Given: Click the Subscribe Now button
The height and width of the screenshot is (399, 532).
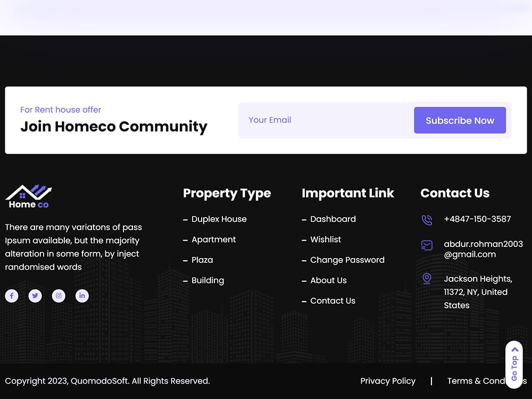Looking at the screenshot, I should 460,120.
